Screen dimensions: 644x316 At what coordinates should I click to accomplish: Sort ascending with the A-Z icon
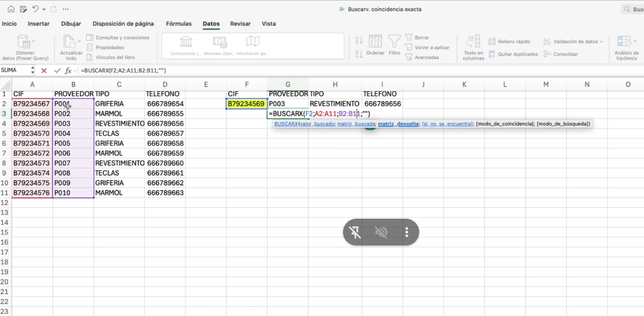359,40
